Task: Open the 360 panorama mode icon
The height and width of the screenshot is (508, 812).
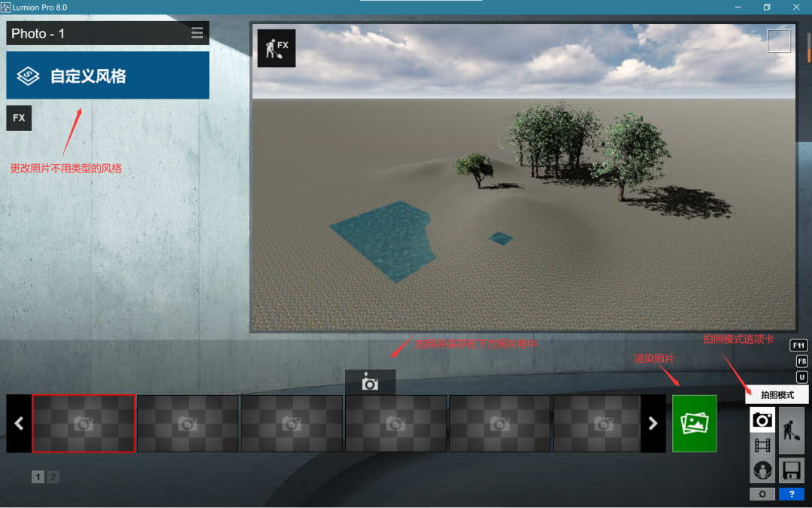Action: pyautogui.click(x=762, y=470)
